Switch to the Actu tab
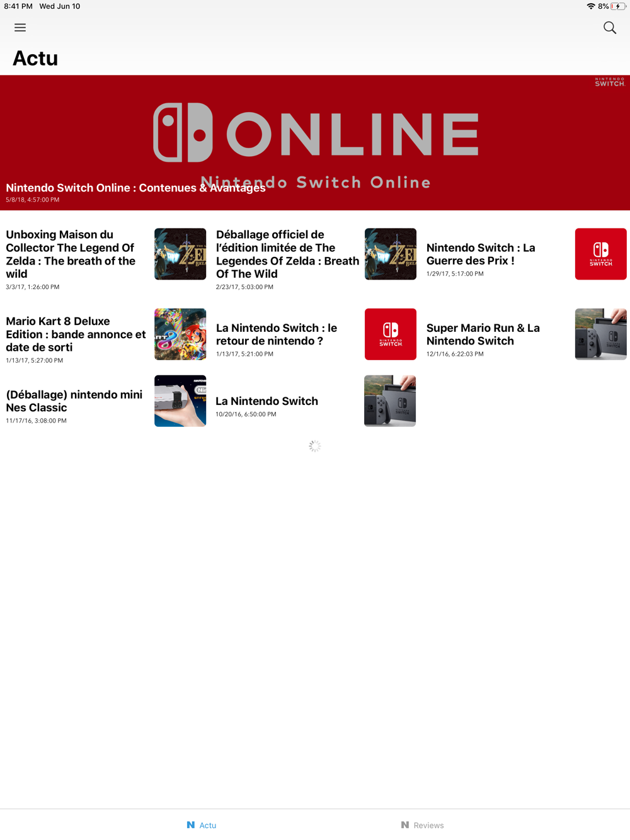Image resolution: width=630 pixels, height=840 pixels. click(x=202, y=825)
